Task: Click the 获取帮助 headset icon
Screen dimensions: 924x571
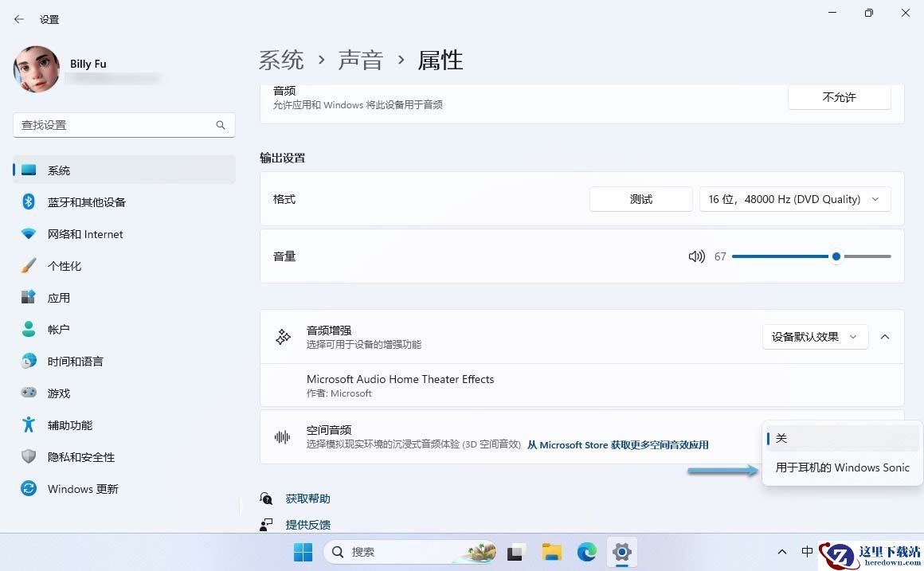Action: coord(266,499)
